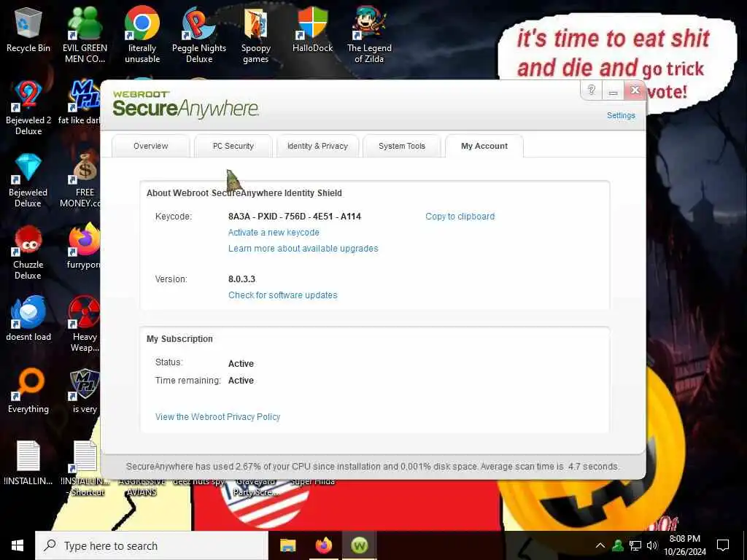
Task: Switch to the Identity & Privacy tab
Action: (317, 146)
